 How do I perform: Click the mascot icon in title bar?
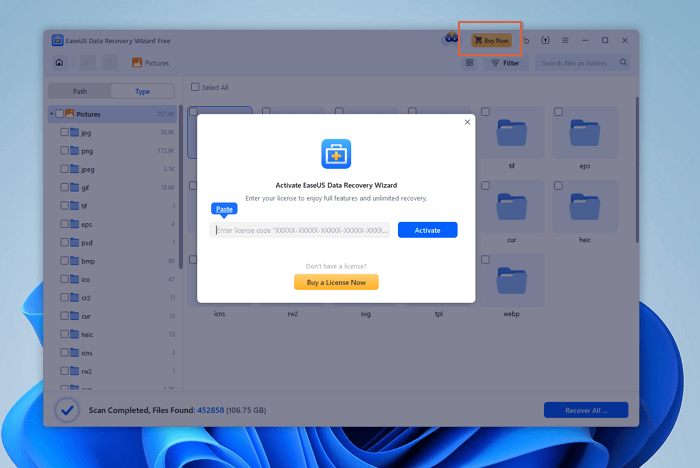[x=450, y=39]
